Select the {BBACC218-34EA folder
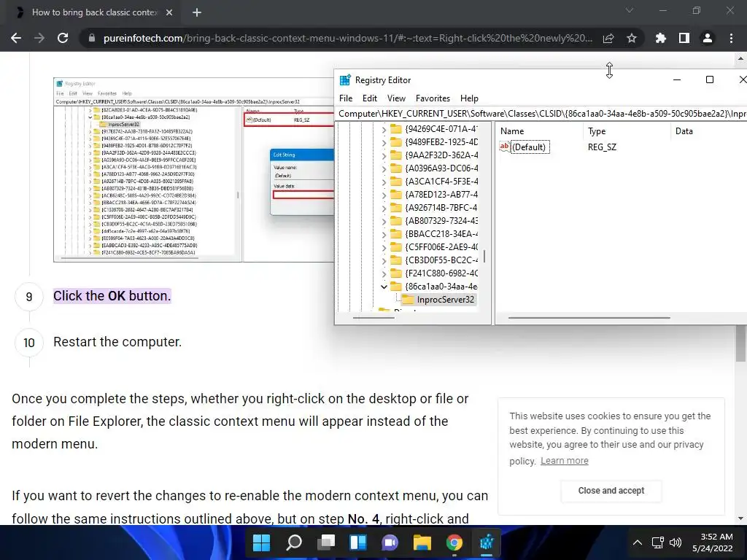The height and width of the screenshot is (560, 747). (435, 234)
